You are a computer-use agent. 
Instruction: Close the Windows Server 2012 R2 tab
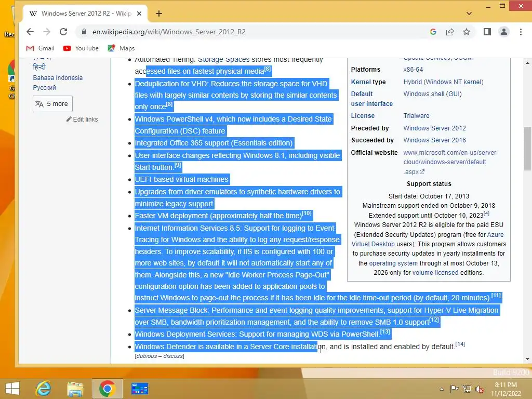139,14
